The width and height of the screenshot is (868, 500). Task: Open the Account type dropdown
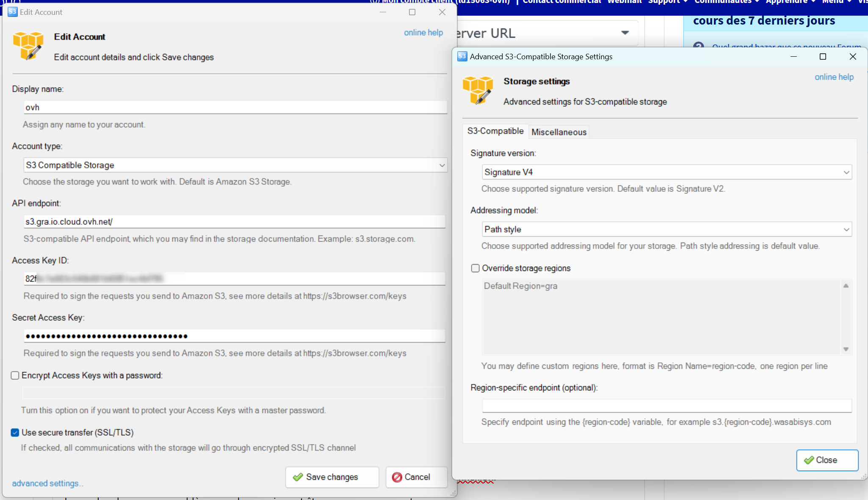(x=442, y=165)
